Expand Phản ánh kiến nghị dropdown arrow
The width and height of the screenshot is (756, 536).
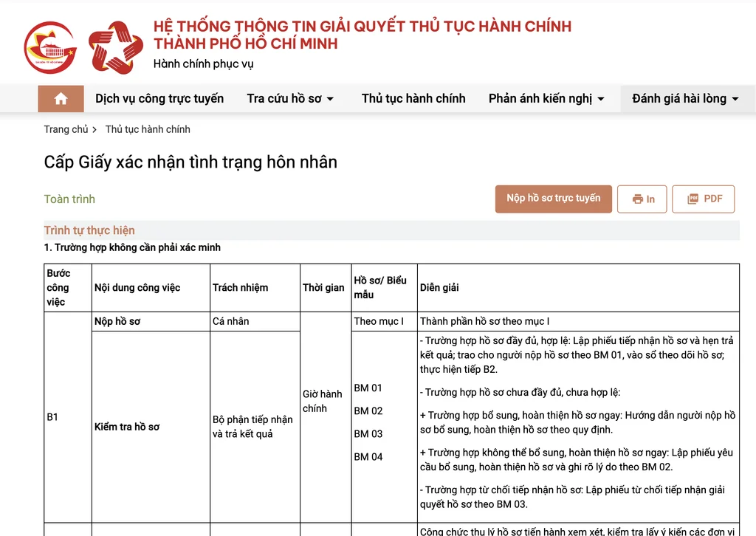[x=601, y=99]
